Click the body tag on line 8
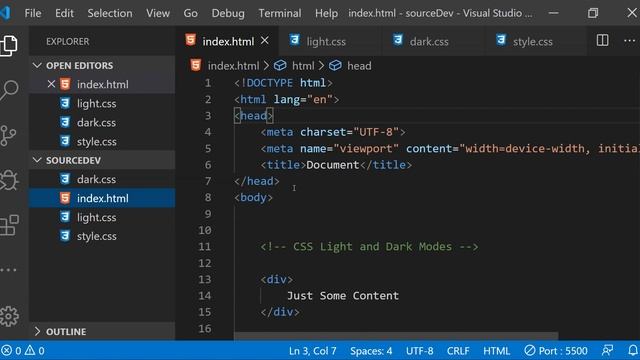This screenshot has width=640, height=360. point(253,198)
